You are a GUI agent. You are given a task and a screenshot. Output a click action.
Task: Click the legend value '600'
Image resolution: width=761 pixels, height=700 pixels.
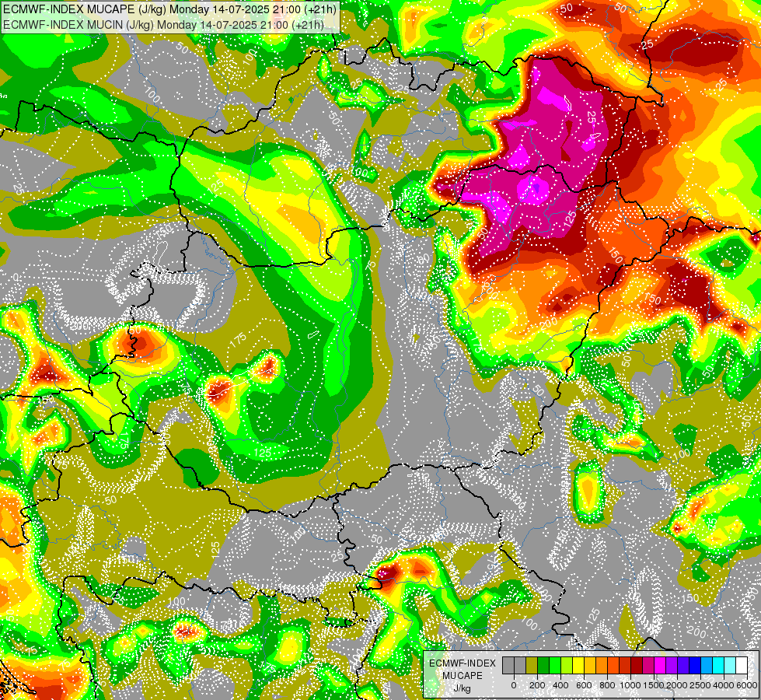584,685
